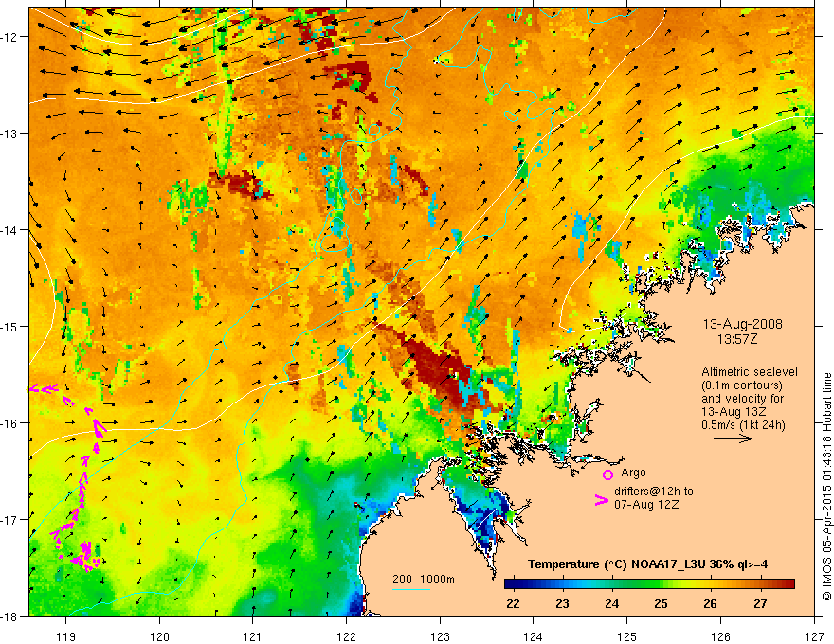
Task: Click the 'and velocity for' legend line
Action: (x=742, y=399)
